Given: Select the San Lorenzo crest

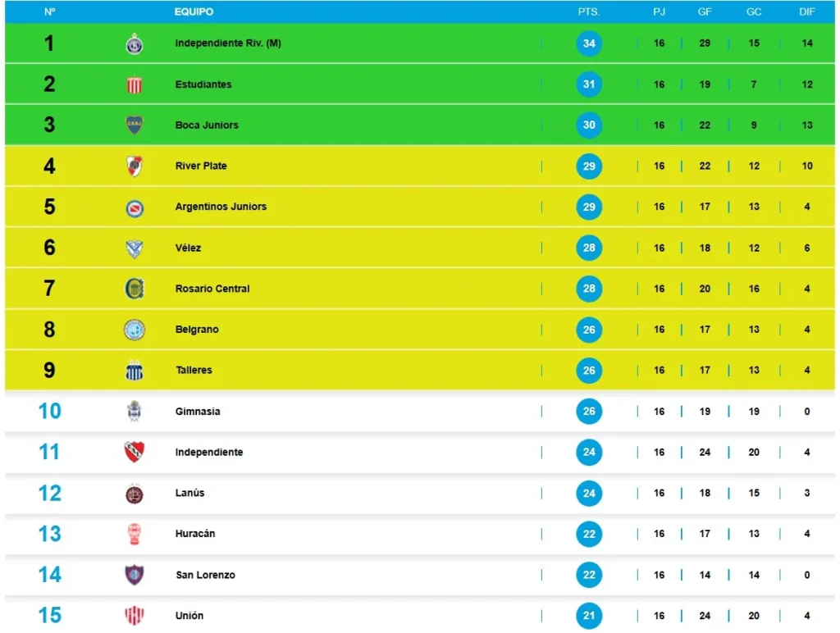Looking at the screenshot, I should [134, 575].
